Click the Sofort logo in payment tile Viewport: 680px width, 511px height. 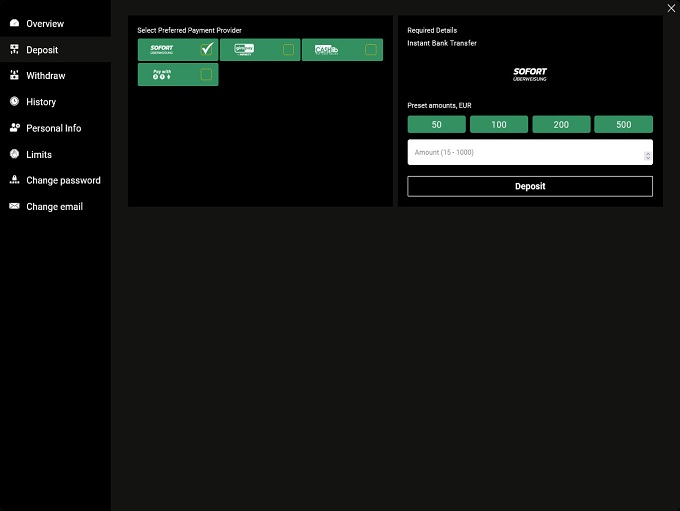161,49
